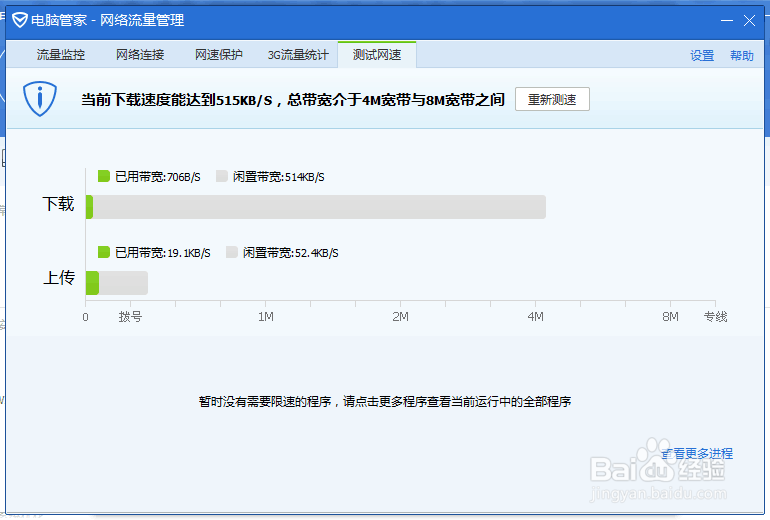Click the grey swatch beside 闲置带宽:514KB/S
Image resolution: width=770 pixels, height=520 pixels.
[221, 176]
